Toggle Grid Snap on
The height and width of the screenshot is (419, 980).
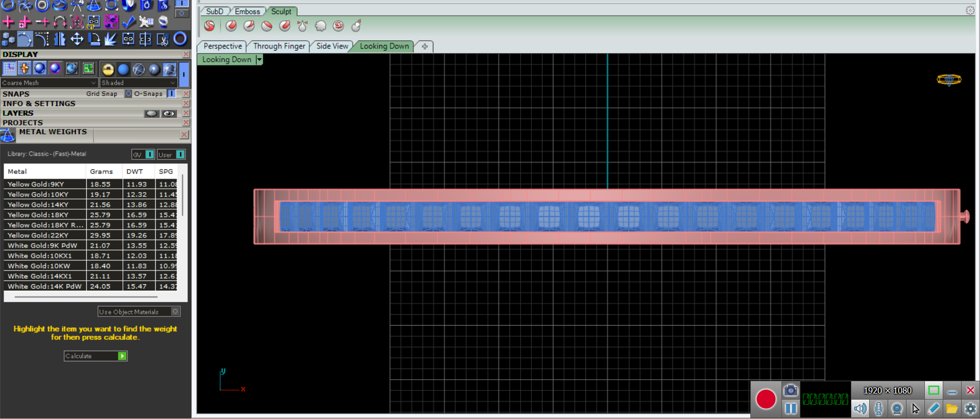pyautogui.click(x=129, y=94)
